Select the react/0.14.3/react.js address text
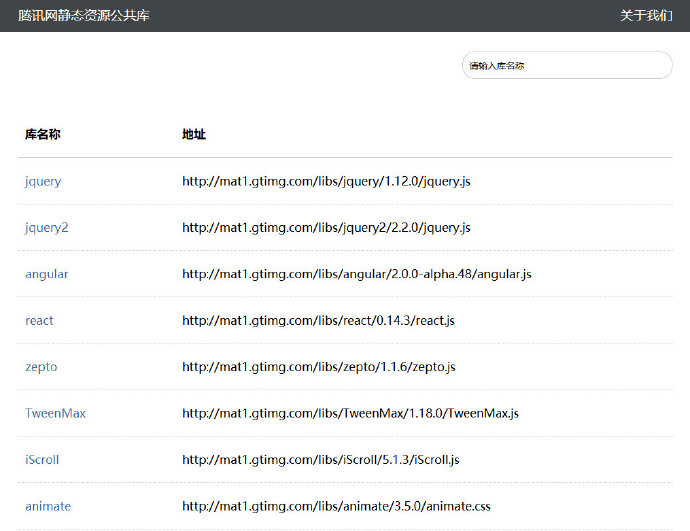This screenshot has height=531, width=690. coord(318,320)
